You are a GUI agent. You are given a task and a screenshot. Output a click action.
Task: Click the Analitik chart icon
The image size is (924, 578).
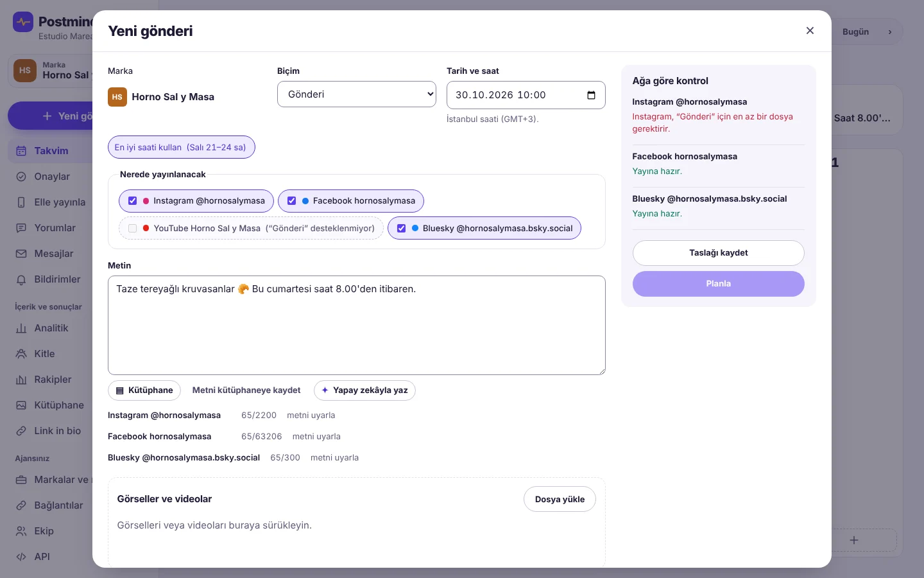coord(21,328)
